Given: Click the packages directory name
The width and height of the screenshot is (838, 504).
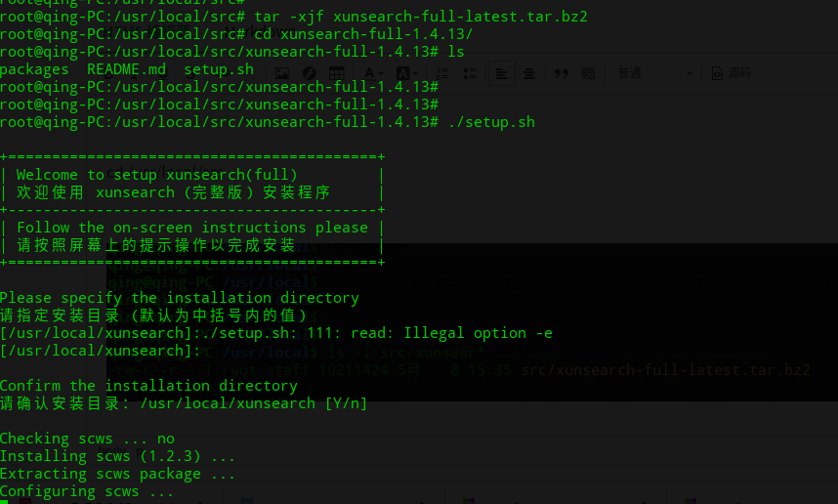Looking at the screenshot, I should click(x=34, y=69).
